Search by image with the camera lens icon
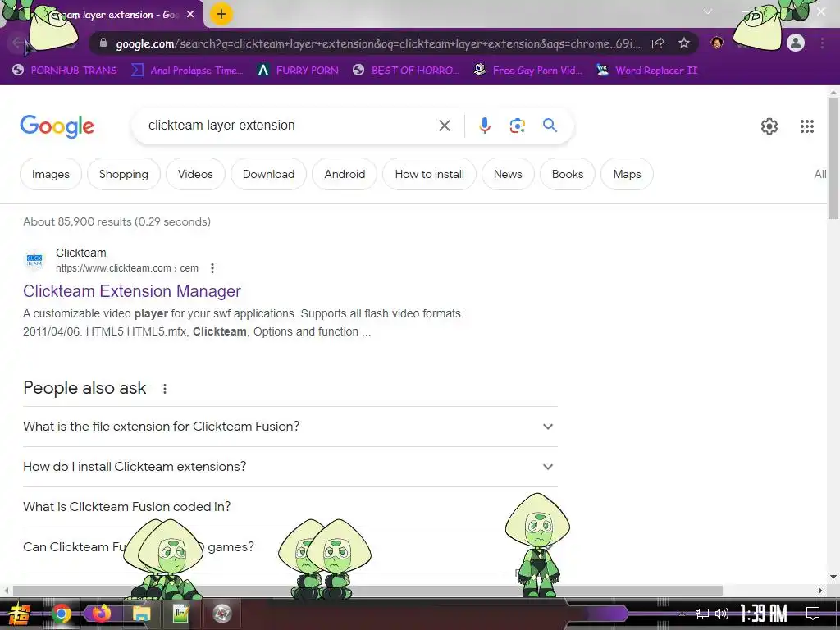Image resolution: width=840 pixels, height=630 pixels. pos(517,126)
